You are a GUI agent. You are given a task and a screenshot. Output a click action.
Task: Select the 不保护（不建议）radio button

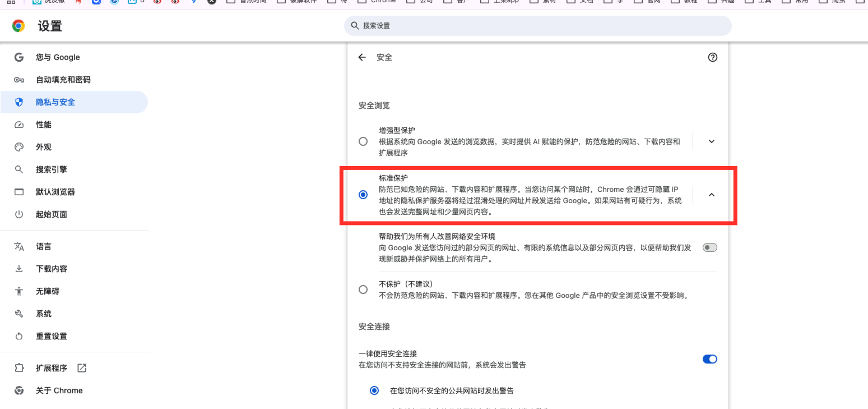[363, 289]
